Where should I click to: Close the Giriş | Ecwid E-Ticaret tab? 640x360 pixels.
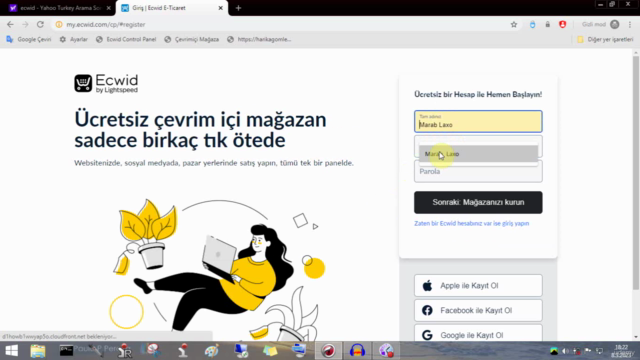[220, 8]
